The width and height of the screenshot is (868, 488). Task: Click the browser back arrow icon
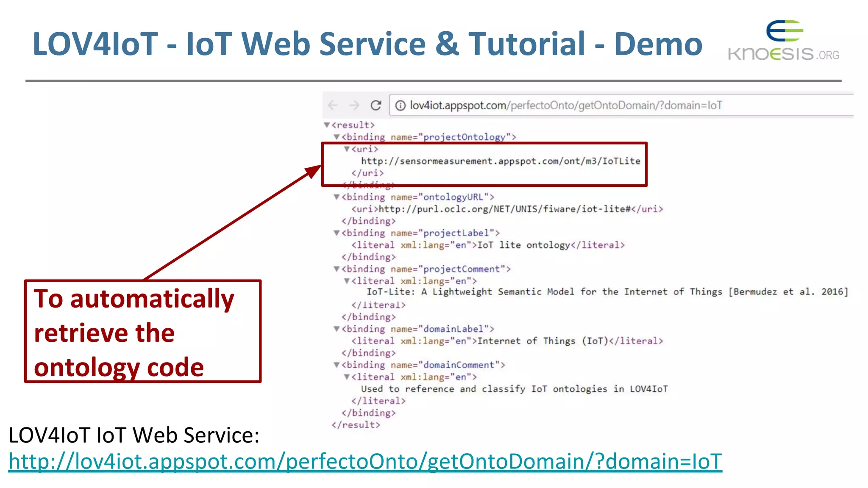click(333, 105)
